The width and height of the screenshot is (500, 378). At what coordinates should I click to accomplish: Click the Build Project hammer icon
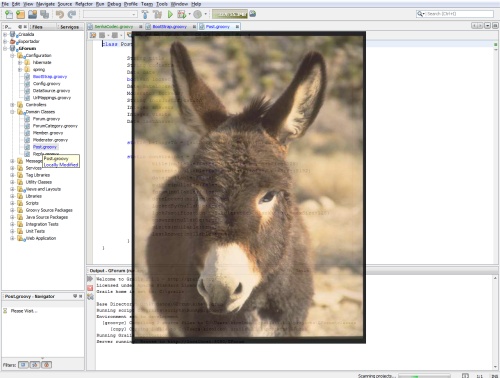click(x=145, y=14)
